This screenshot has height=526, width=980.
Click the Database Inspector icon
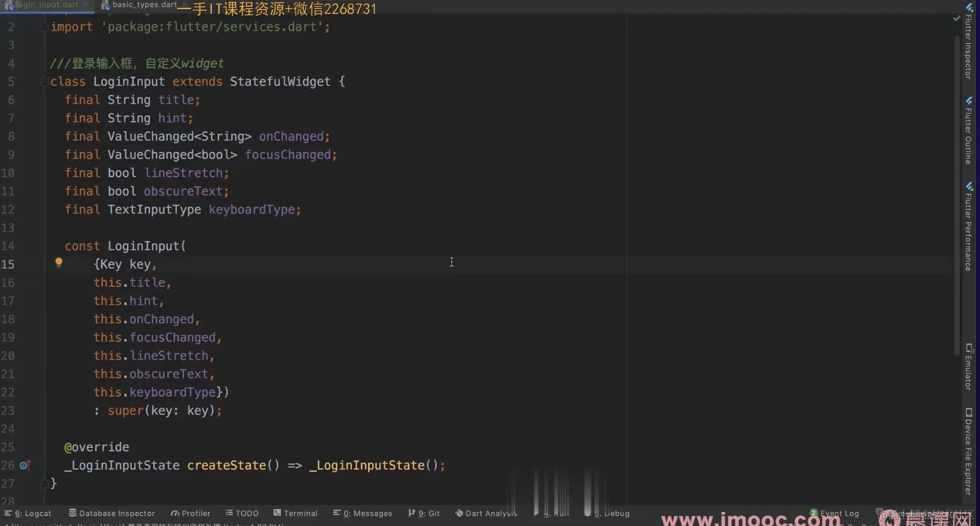(x=73, y=513)
